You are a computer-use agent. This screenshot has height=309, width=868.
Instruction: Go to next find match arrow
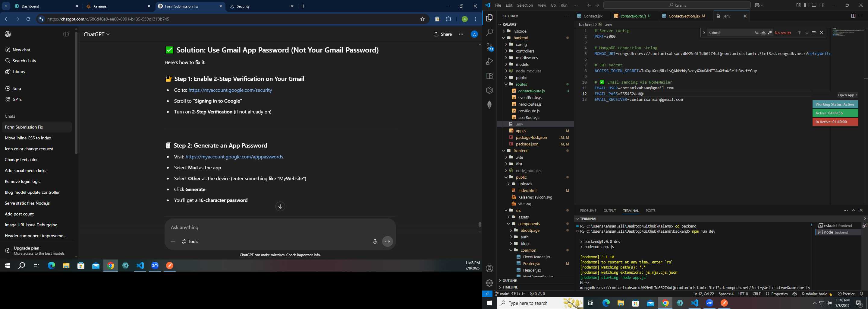[x=807, y=33]
